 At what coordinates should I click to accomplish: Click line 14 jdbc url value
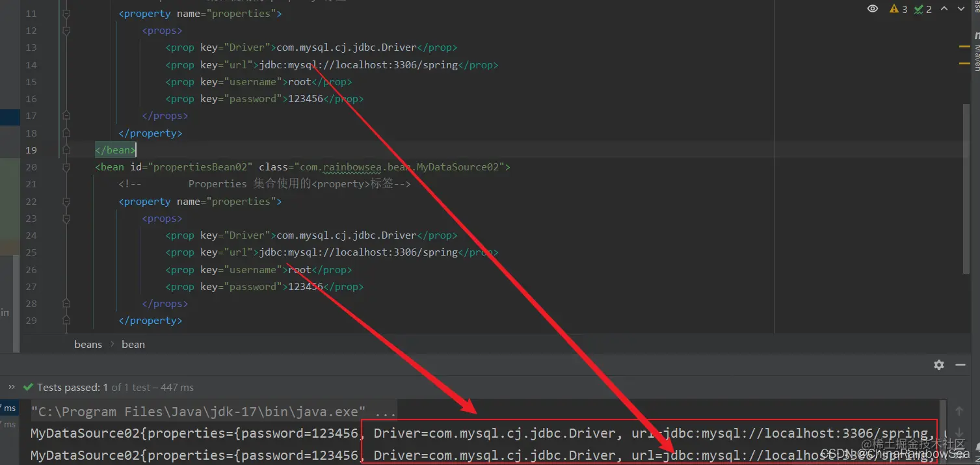click(358, 65)
